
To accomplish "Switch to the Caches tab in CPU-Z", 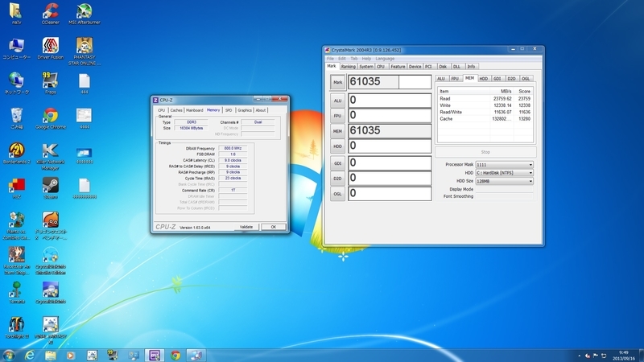I will 176,110.
